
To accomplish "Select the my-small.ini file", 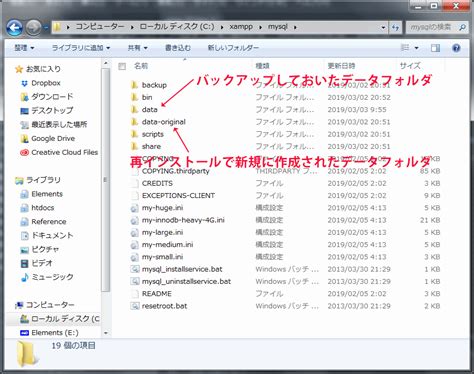I will pyautogui.click(x=162, y=257).
